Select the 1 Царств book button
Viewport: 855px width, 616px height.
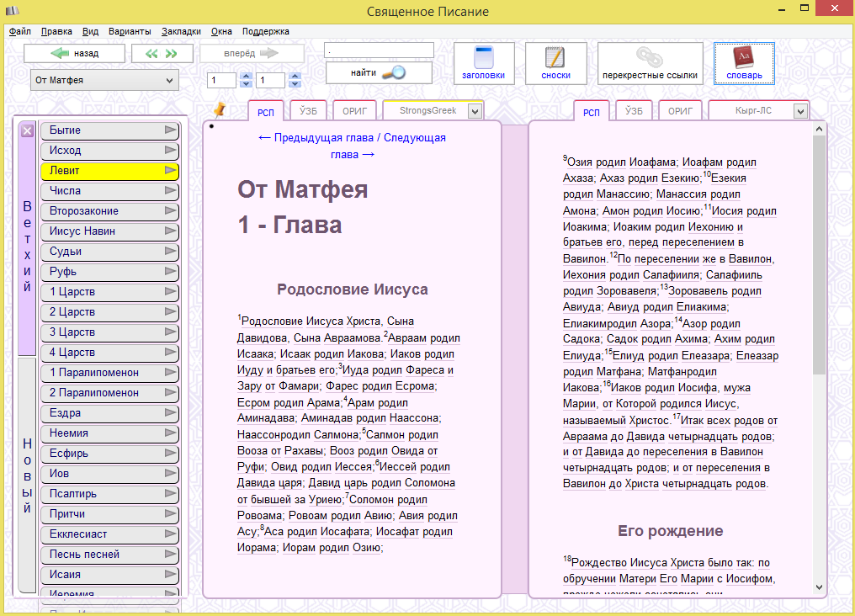click(x=109, y=292)
